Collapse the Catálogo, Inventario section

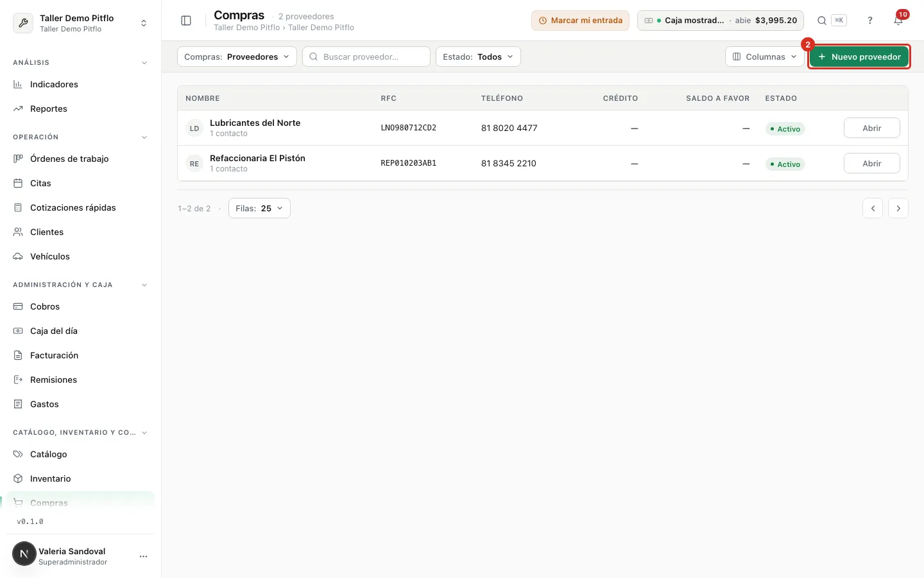point(144,433)
